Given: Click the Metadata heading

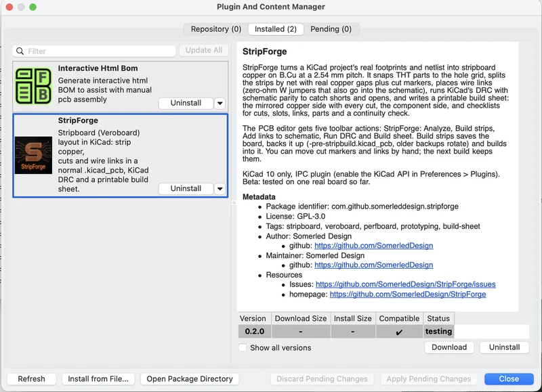Looking at the screenshot, I should [x=259, y=197].
